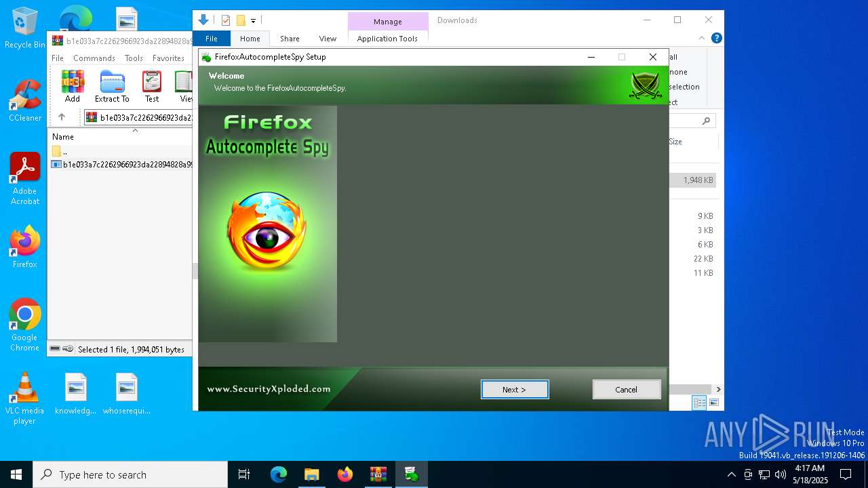Open Recycle Bin desktop icon
This screenshot has width=868, height=488.
click(24, 28)
